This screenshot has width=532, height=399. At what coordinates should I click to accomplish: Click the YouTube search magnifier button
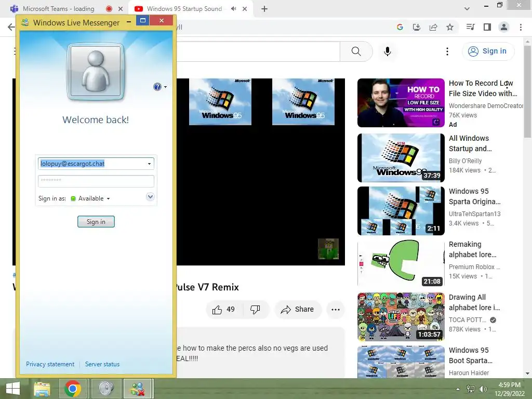click(356, 51)
